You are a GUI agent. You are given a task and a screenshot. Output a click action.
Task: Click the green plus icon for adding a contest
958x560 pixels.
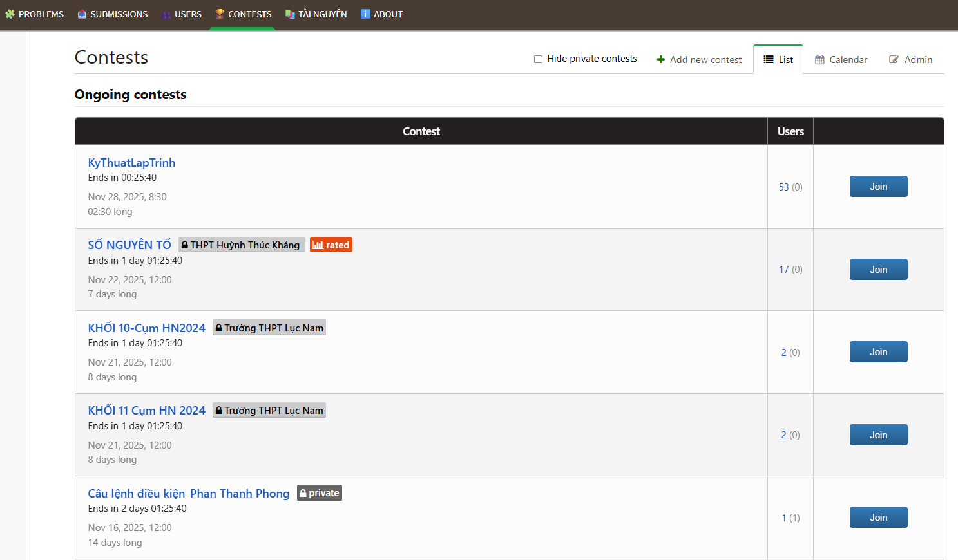pyautogui.click(x=660, y=59)
